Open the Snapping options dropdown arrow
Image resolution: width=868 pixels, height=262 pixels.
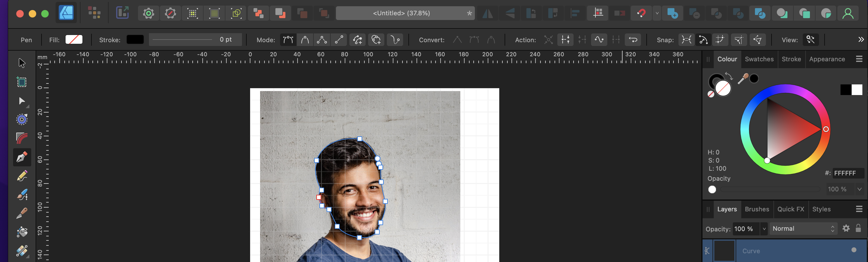point(657,13)
